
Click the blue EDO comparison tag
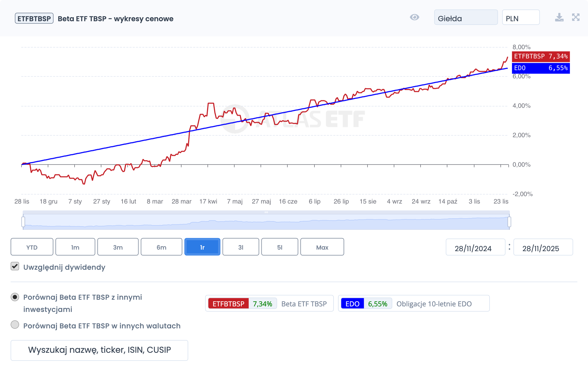click(x=352, y=304)
